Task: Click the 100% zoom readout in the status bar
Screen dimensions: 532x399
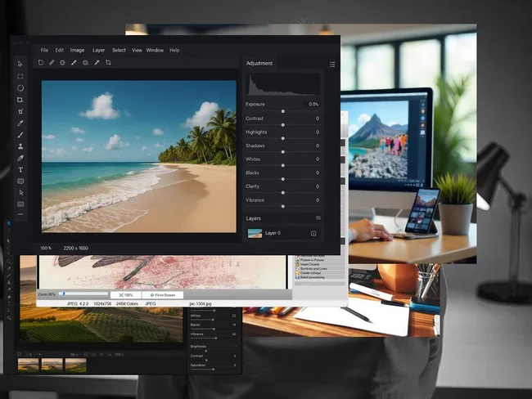Action: [46, 248]
